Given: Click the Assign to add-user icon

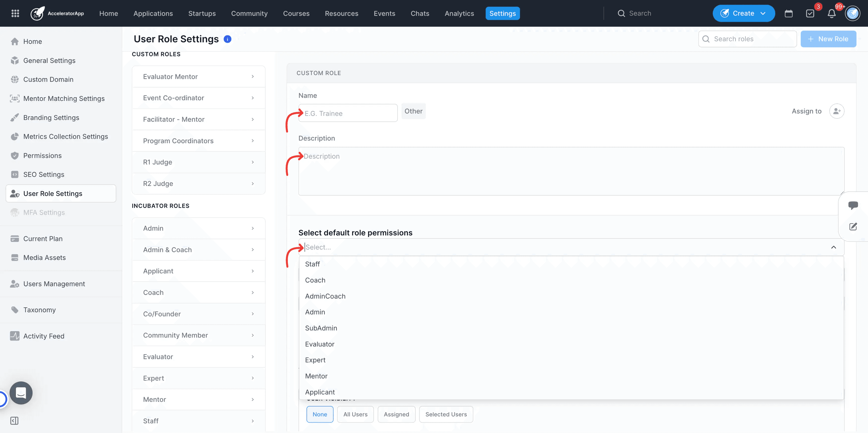Looking at the screenshot, I should 837,111.
